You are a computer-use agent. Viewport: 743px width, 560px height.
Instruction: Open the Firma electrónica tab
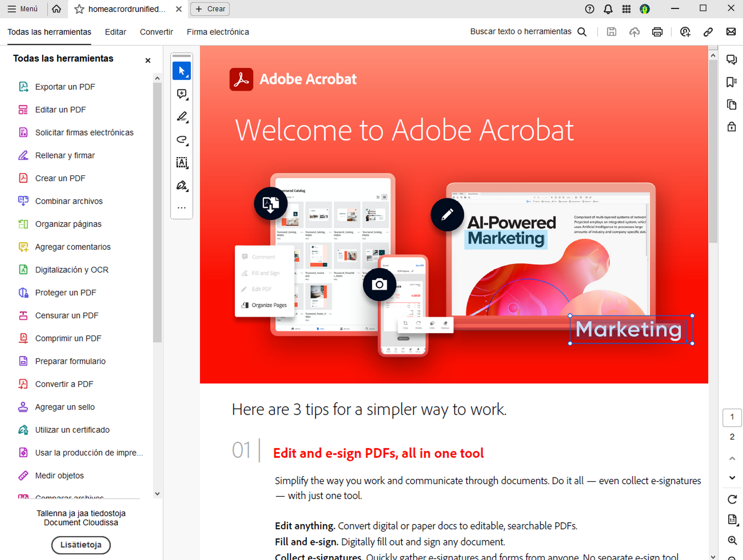coord(218,32)
